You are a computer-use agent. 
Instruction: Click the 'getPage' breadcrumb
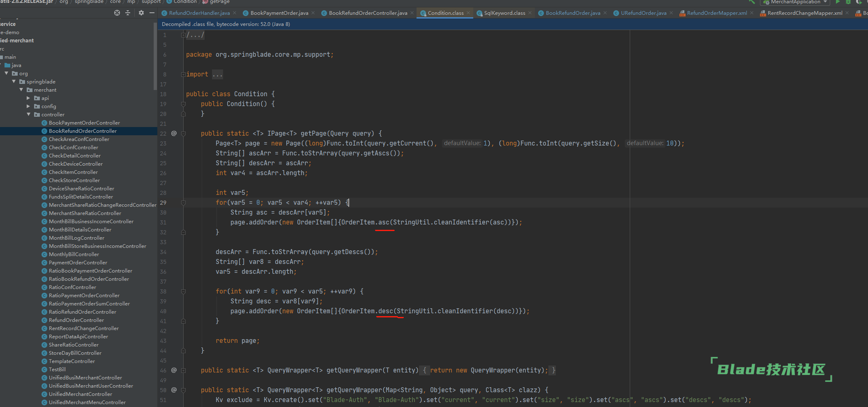[x=216, y=2]
